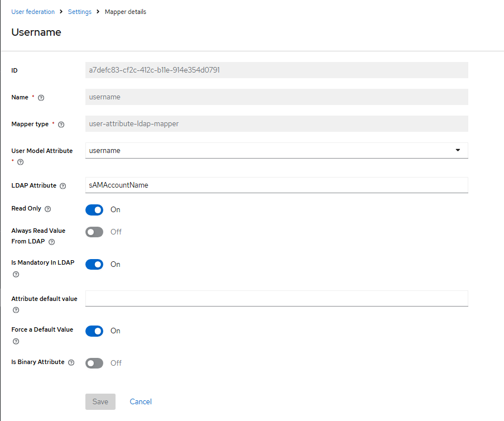Enable Always Read Value From LDAP toggle
The height and width of the screenshot is (421, 504).
[94, 232]
